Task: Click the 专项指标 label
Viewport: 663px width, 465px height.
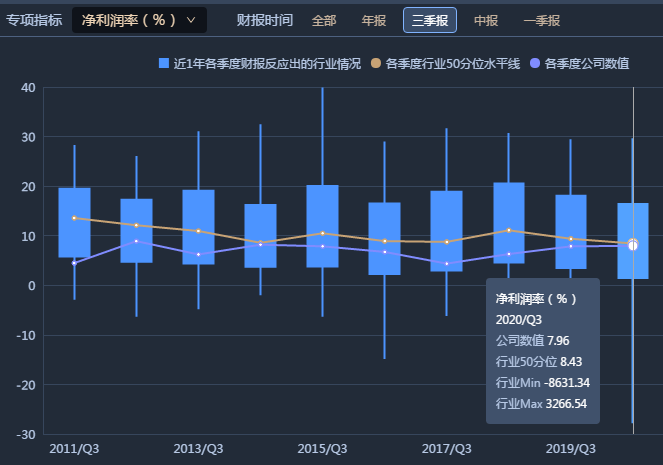Action: pos(34,20)
